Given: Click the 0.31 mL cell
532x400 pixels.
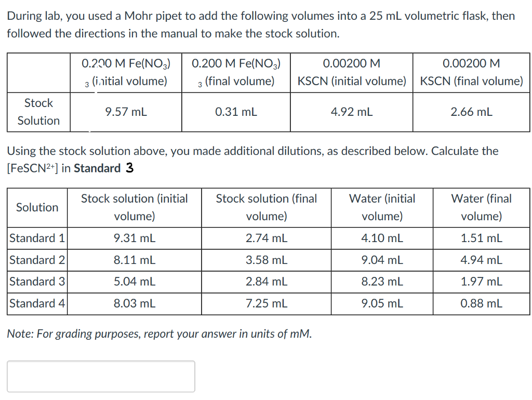Looking at the screenshot, I should (236, 112).
